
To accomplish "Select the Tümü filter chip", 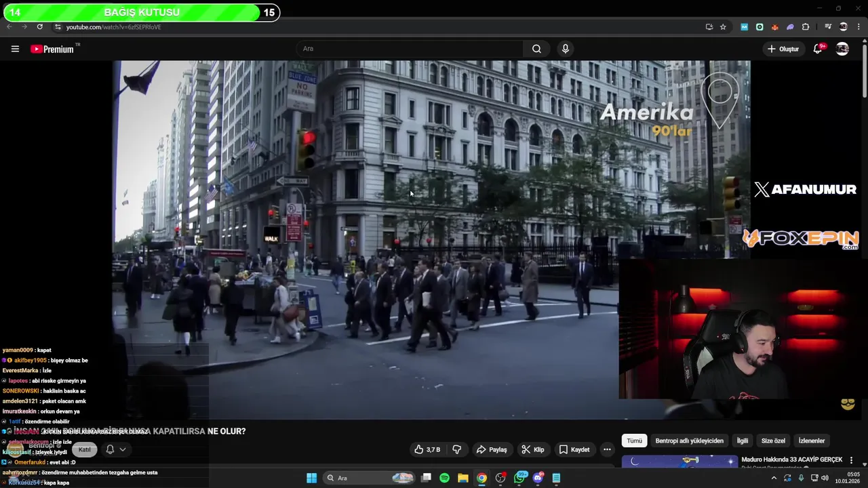I will 634,441.
